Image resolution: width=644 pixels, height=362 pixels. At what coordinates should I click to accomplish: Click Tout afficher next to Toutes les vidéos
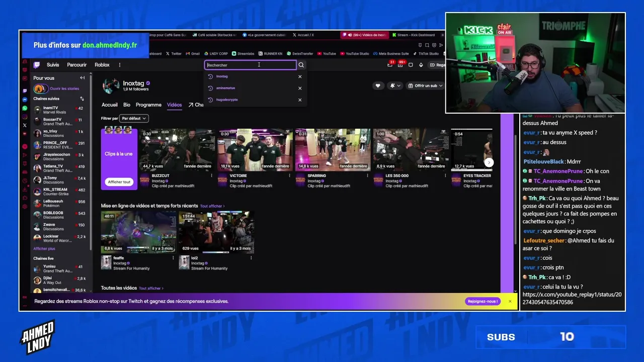pos(151,288)
